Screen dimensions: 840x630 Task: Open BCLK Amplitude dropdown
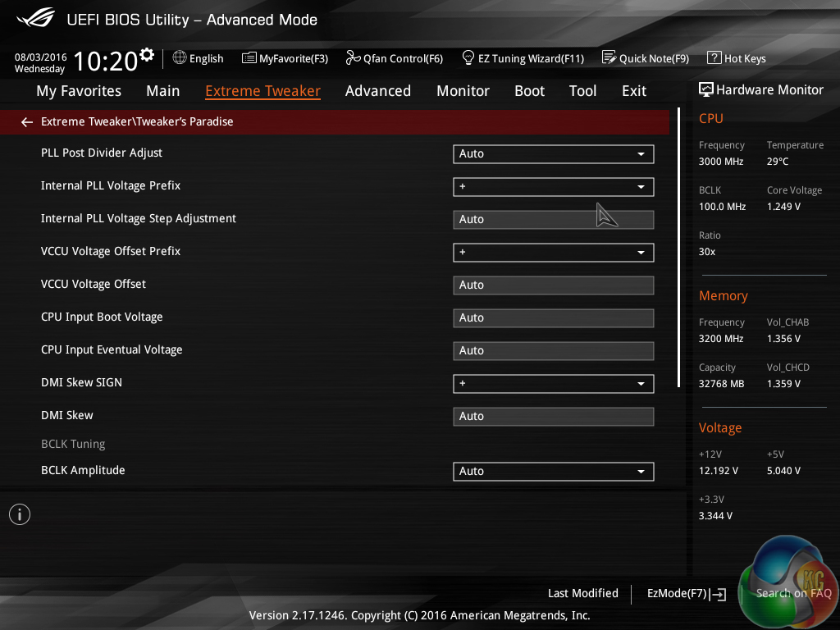(554, 472)
